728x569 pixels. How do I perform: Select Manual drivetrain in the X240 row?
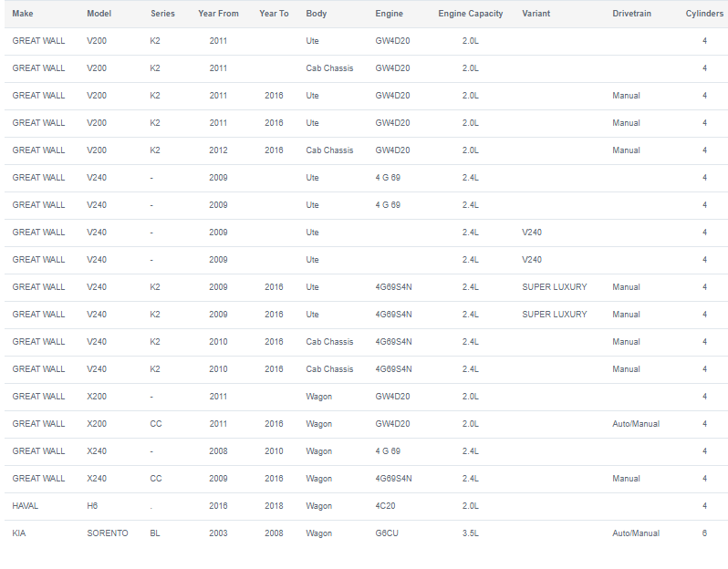[x=626, y=479]
